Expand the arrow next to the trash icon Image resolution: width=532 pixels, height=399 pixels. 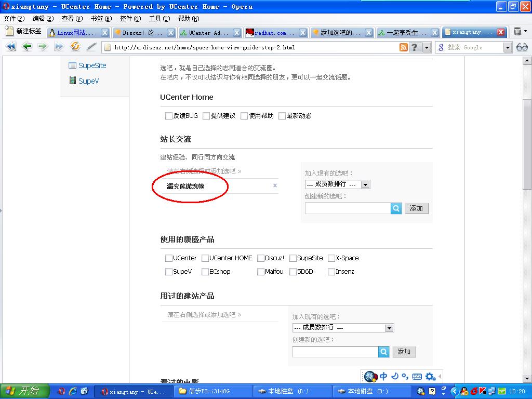point(526,31)
